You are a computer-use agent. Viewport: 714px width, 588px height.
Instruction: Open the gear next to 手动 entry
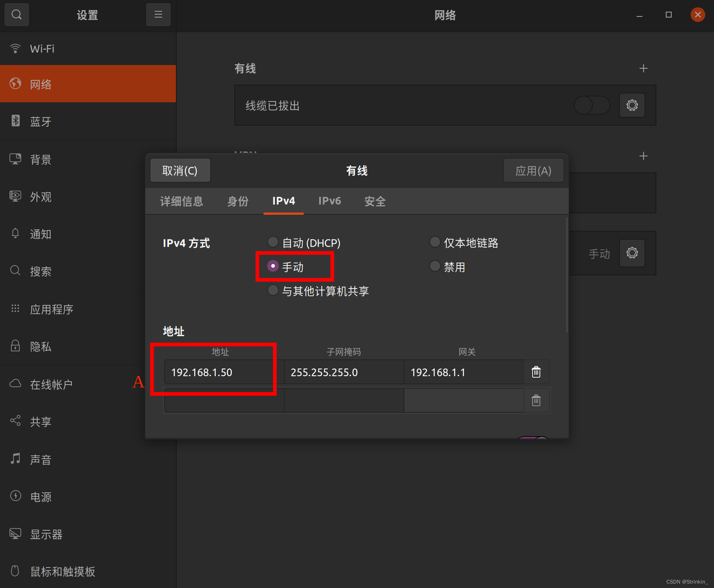coord(632,253)
